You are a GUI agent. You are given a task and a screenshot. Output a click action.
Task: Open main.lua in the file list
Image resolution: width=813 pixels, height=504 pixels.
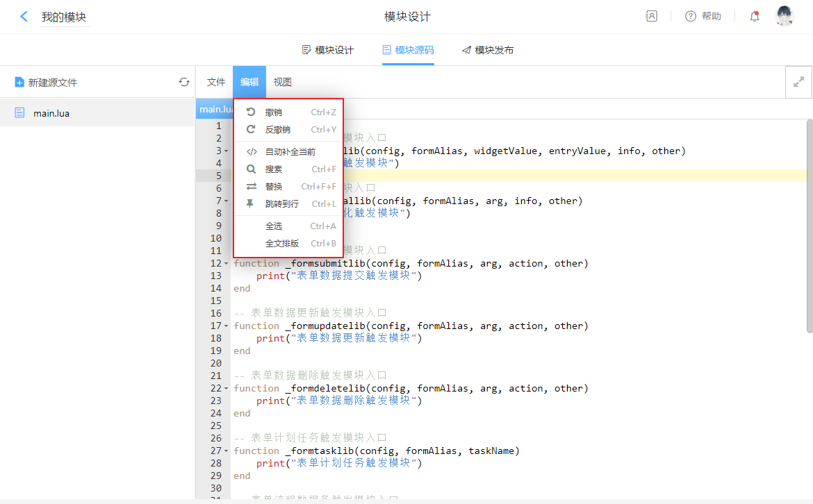tap(51, 113)
